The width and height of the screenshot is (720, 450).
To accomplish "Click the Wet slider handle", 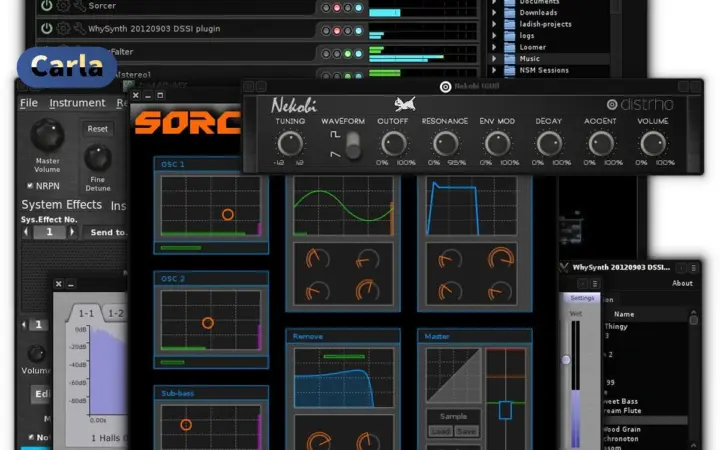I will (x=566, y=360).
